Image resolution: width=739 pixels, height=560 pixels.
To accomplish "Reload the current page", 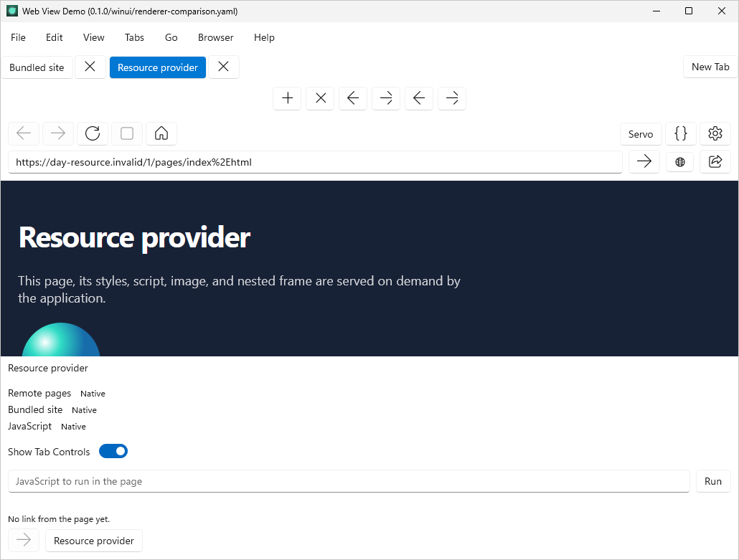I will (93, 133).
